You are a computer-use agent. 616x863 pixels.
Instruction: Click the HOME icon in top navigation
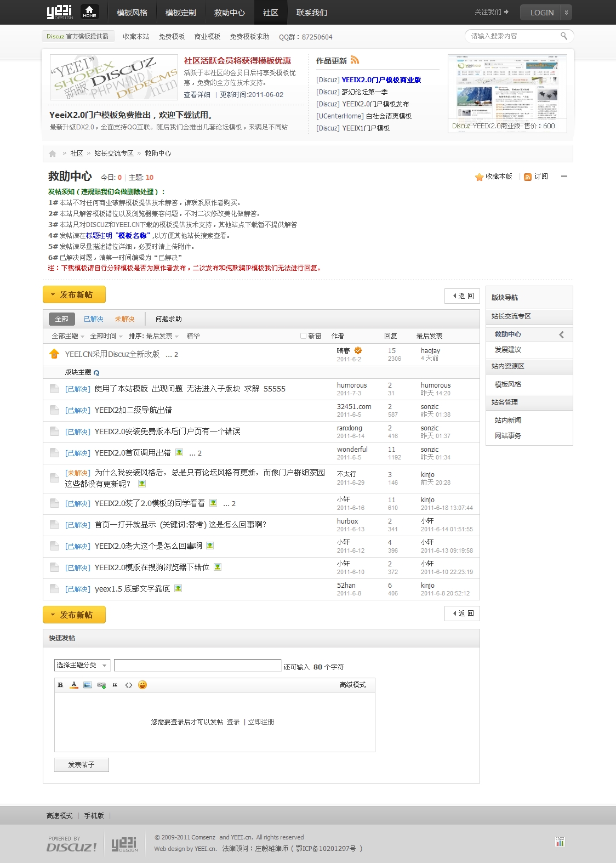90,12
